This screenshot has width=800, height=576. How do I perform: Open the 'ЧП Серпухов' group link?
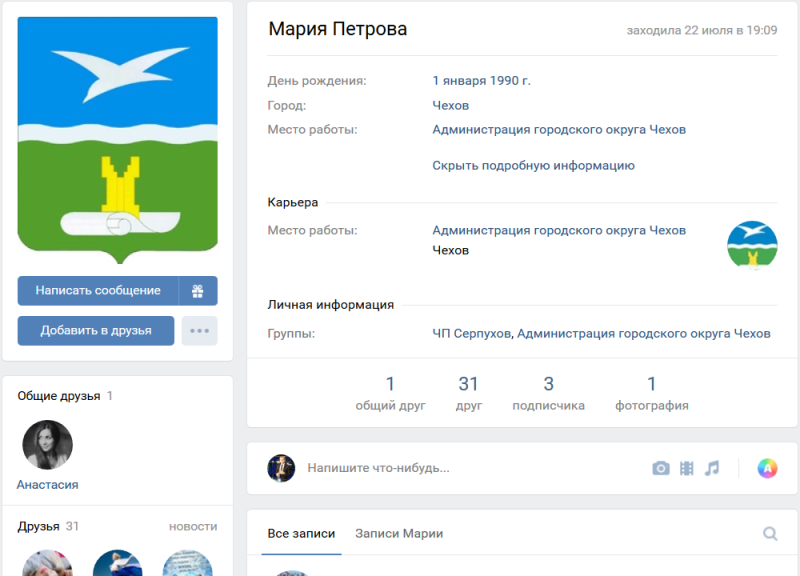coord(472,334)
